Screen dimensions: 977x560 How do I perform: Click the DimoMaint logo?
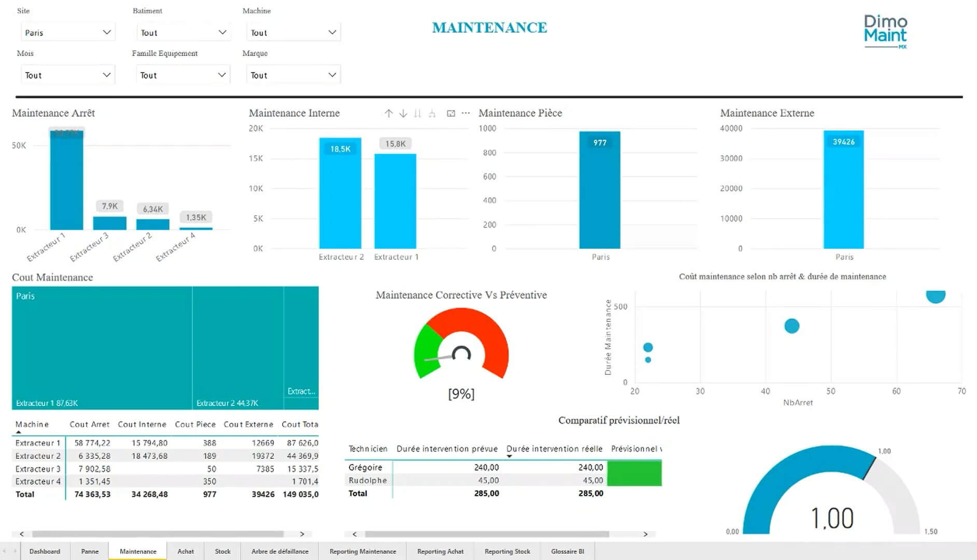tap(884, 31)
